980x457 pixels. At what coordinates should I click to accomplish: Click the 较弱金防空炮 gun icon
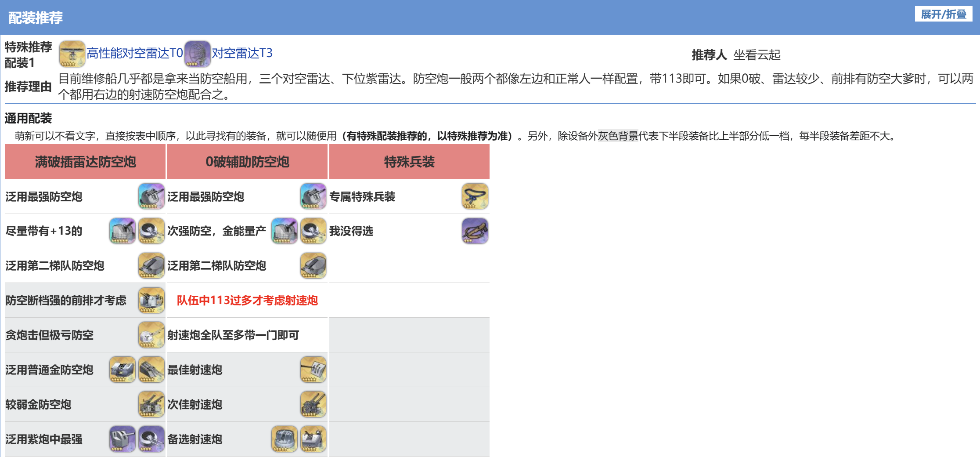pyautogui.click(x=151, y=404)
